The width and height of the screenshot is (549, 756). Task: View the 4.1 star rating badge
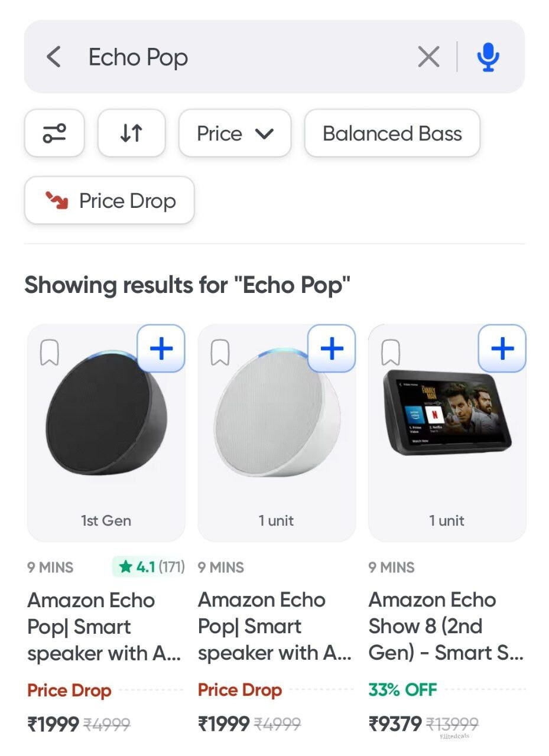click(x=148, y=568)
